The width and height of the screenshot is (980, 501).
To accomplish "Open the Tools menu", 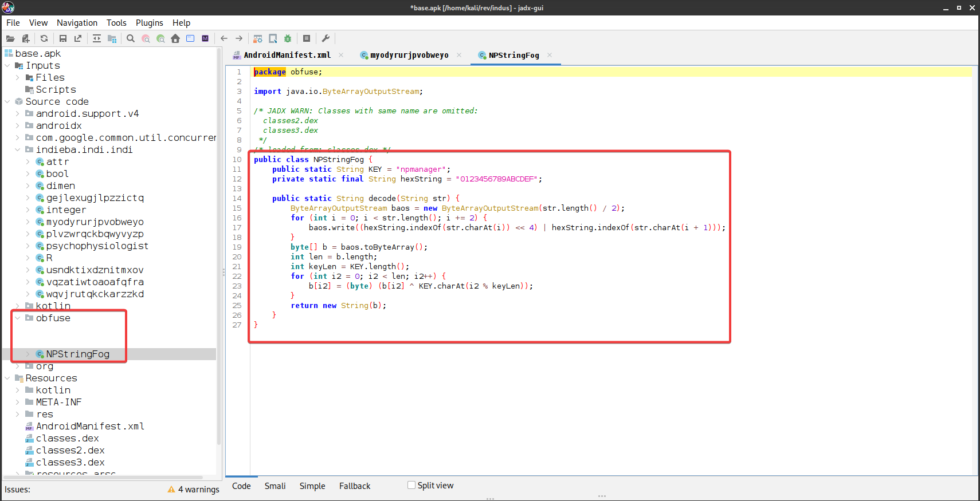I will tap(116, 23).
